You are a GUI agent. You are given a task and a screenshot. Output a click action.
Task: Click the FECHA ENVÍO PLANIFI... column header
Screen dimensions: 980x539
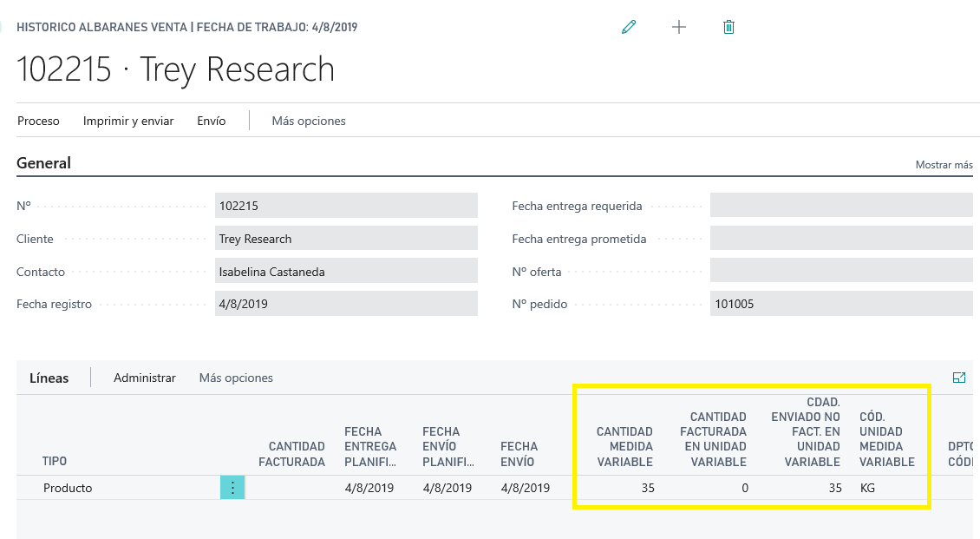(x=448, y=446)
